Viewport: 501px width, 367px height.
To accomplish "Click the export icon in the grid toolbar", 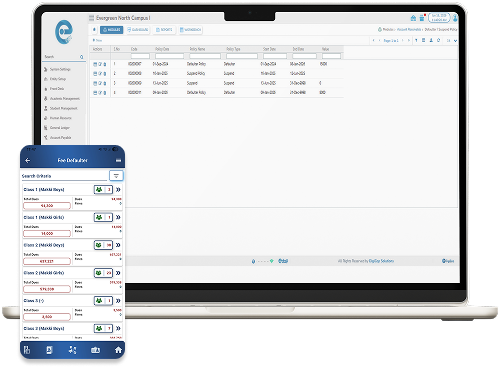I will [x=431, y=40].
